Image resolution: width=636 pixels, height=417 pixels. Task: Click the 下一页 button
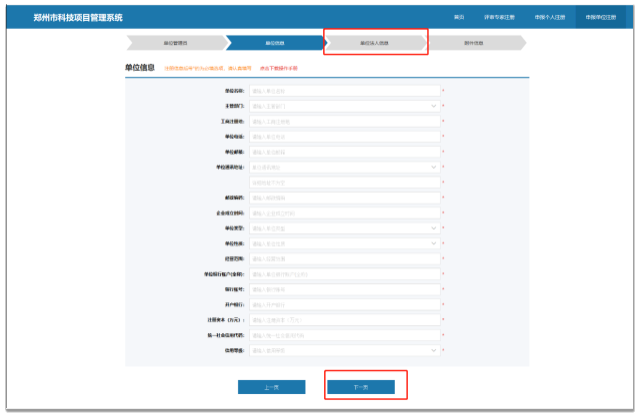[361, 387]
